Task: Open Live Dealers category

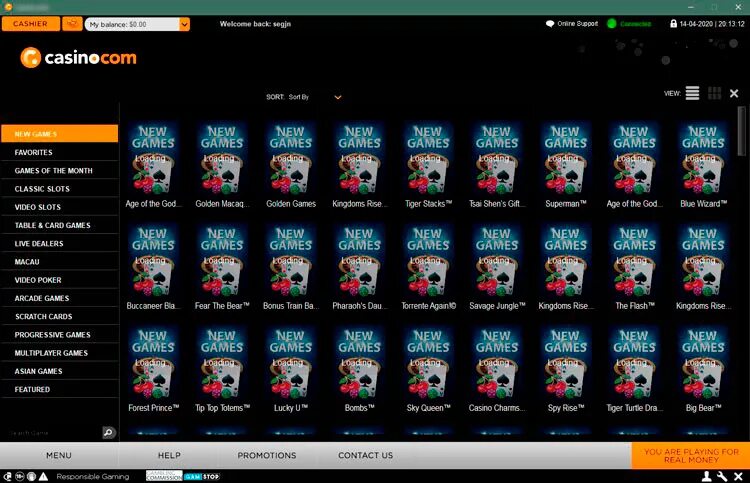Action: click(x=60, y=243)
